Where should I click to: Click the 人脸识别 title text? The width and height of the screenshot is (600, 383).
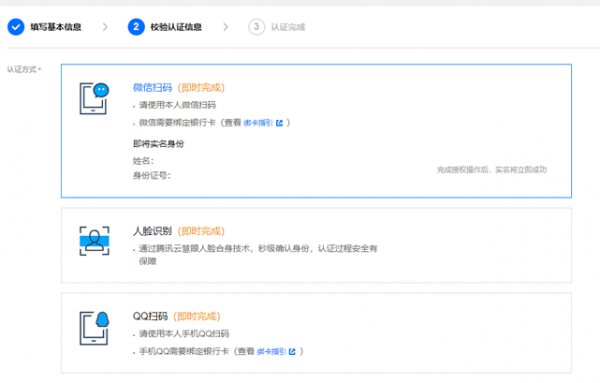(x=152, y=231)
